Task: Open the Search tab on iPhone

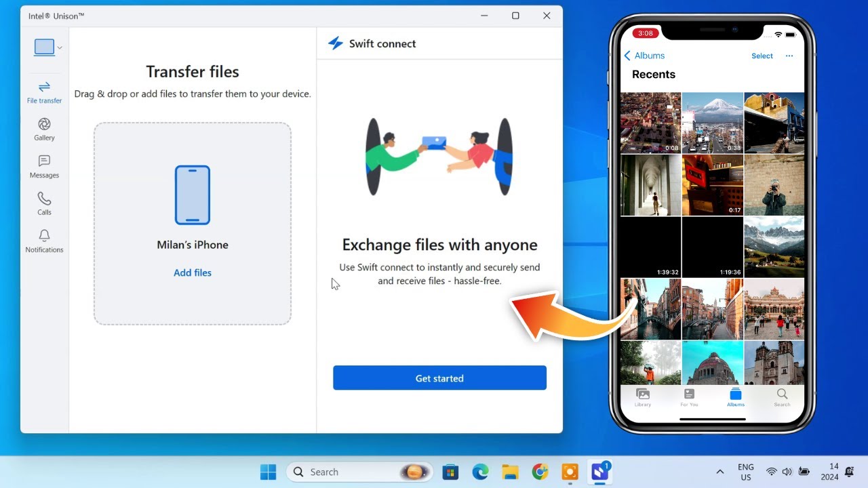Action: [x=783, y=397]
